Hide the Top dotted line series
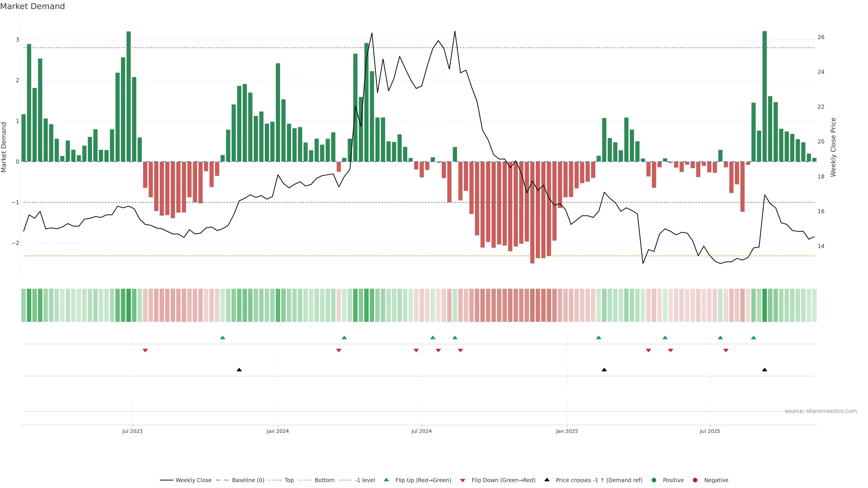This screenshot has height=488, width=868. pyautogui.click(x=289, y=480)
